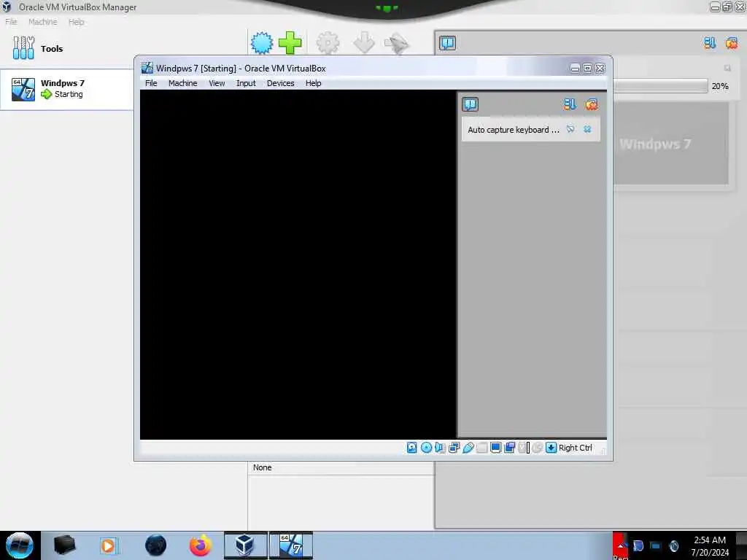Click keep finished progresses icon in VM window
The image size is (747, 560).
(x=569, y=104)
